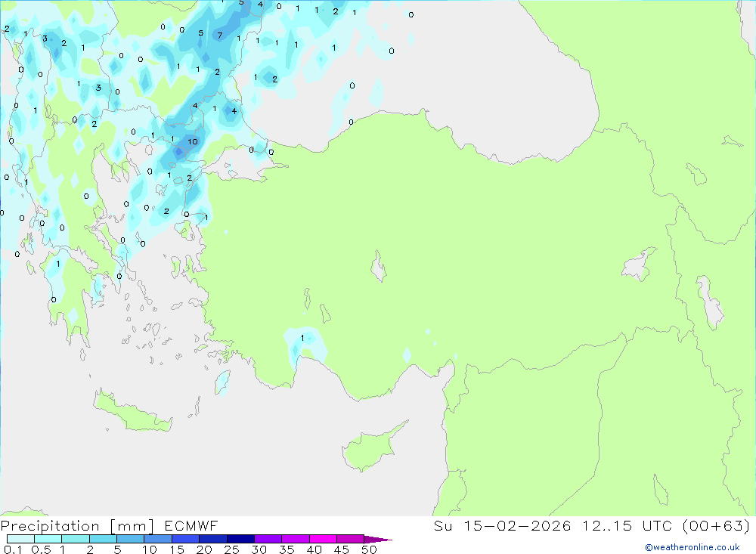Click the '0.5' legend scale label
Screen dimensions: 756x554
tap(41, 549)
